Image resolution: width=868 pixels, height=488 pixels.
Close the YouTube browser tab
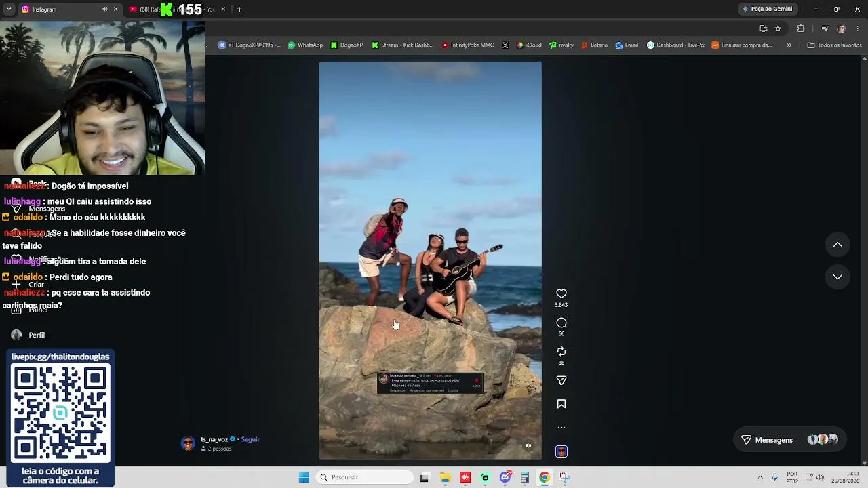[x=223, y=9]
